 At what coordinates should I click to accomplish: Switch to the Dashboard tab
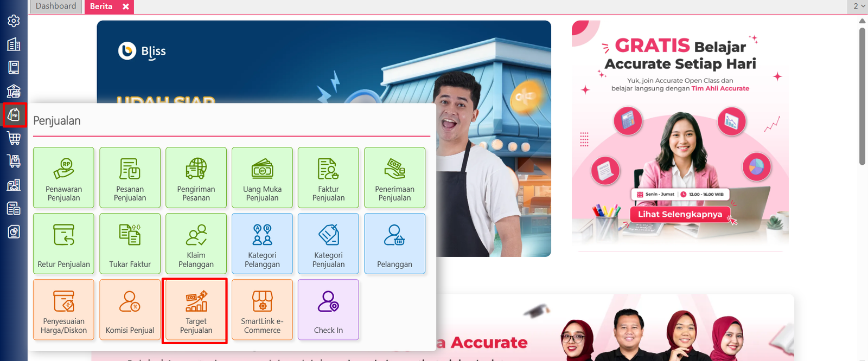pyautogui.click(x=56, y=7)
